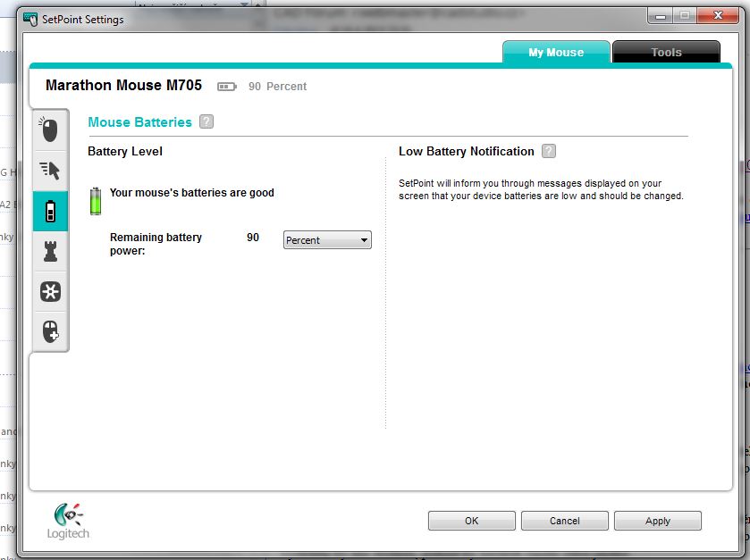Click help icon beside Mouse Batteries heading
The width and height of the screenshot is (750, 560).
(206, 121)
